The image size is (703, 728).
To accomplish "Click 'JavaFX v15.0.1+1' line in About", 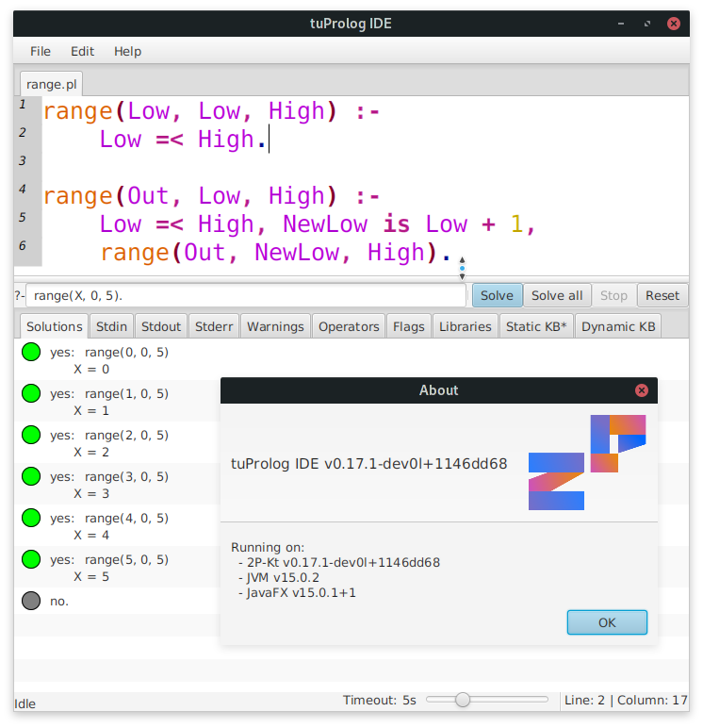I will [x=301, y=593].
